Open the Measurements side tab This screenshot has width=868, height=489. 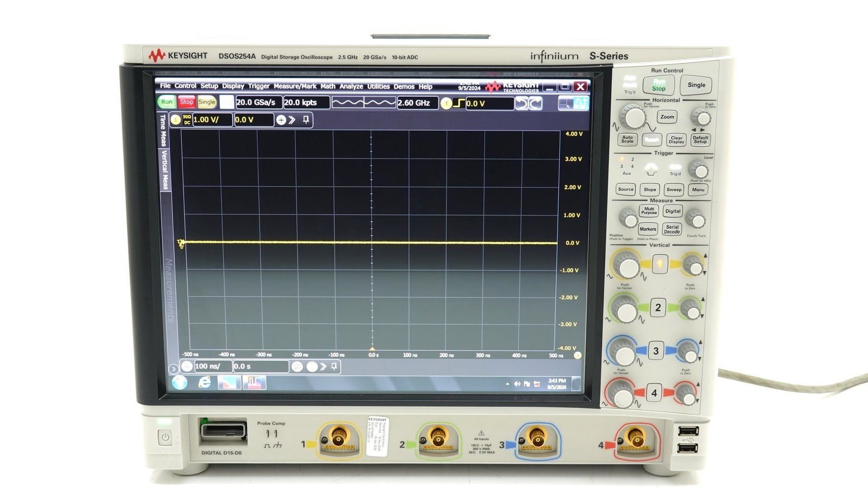[169, 290]
